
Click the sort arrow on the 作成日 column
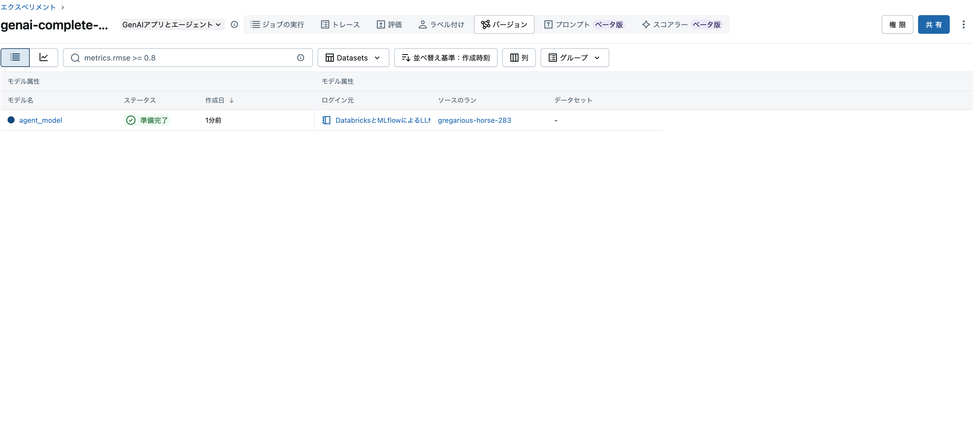[x=232, y=100]
